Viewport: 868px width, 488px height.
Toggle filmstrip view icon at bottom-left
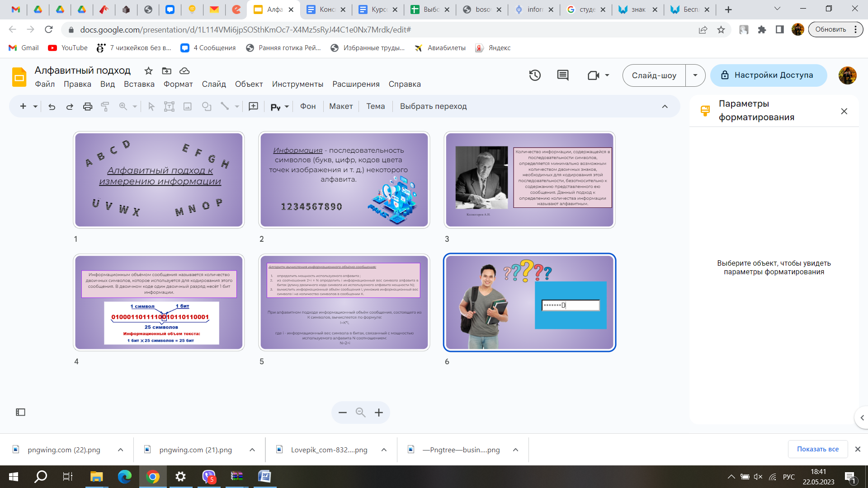(21, 412)
